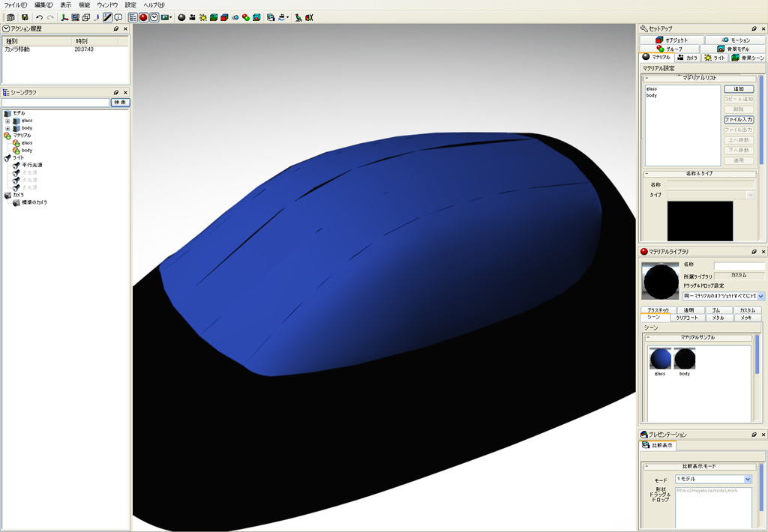Switch to the ライト tab in setup panel

tap(715, 57)
